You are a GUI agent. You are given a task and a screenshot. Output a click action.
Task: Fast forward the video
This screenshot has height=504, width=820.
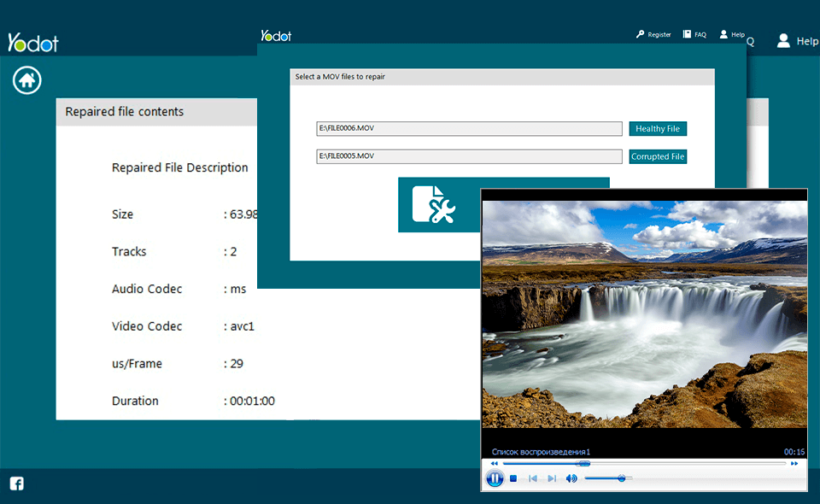(794, 462)
